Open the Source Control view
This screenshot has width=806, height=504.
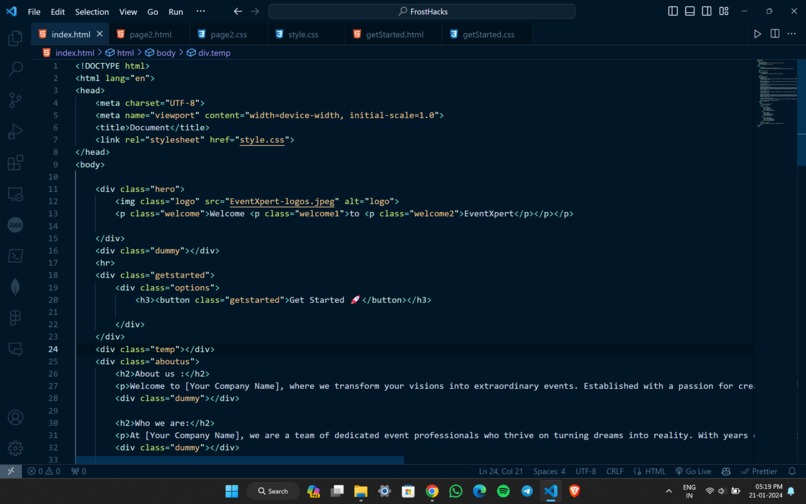[x=15, y=100]
